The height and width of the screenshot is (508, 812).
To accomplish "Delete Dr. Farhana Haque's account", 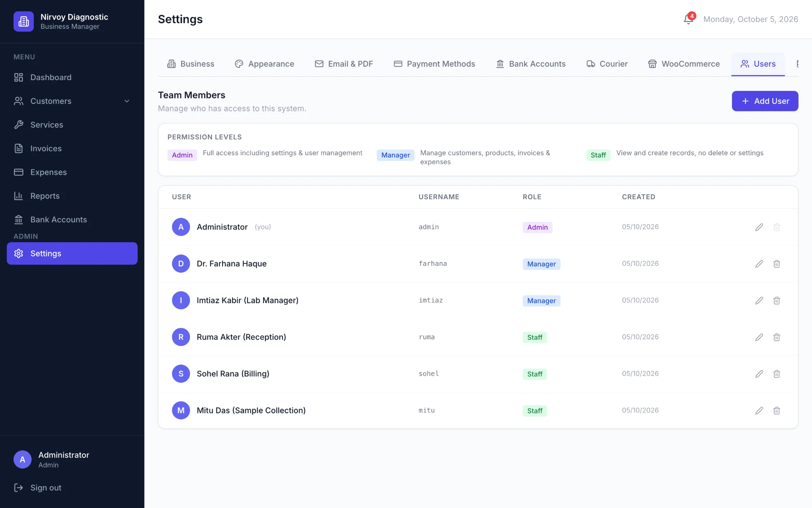I will (x=777, y=264).
